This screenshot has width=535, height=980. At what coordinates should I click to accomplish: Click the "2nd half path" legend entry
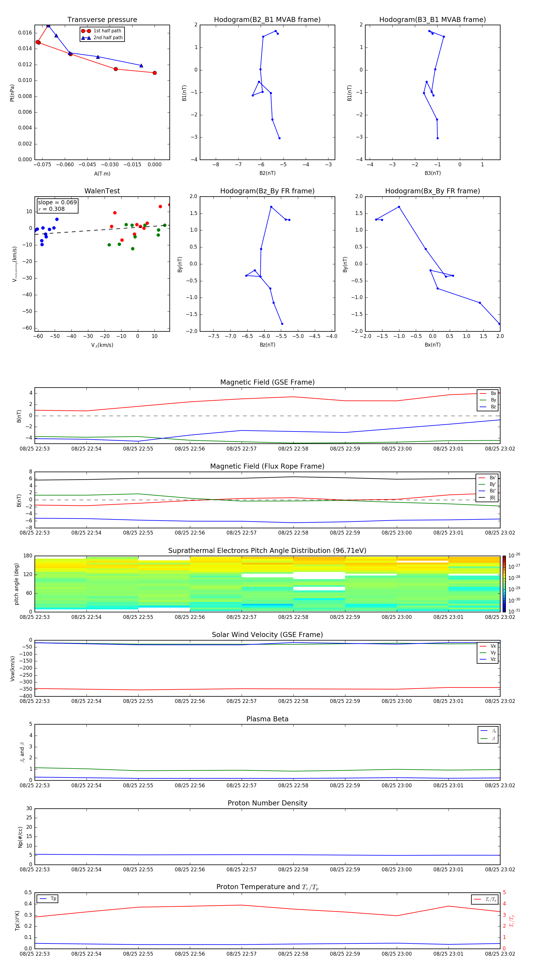102,38
